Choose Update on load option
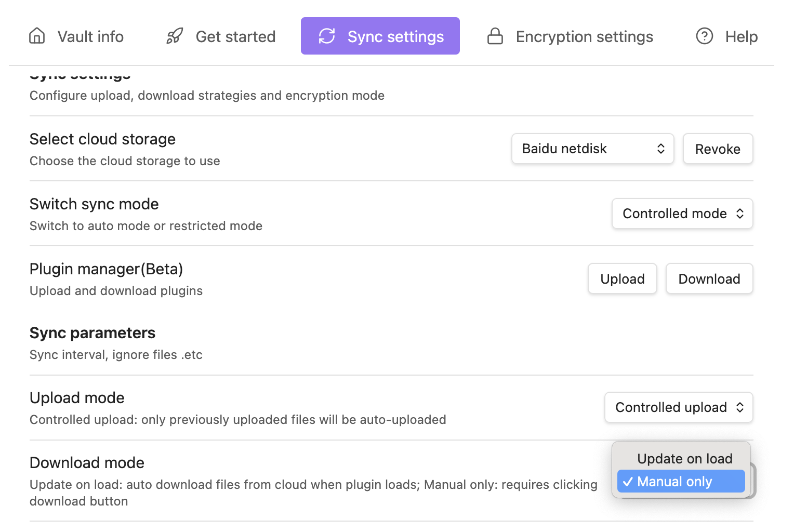 click(684, 459)
